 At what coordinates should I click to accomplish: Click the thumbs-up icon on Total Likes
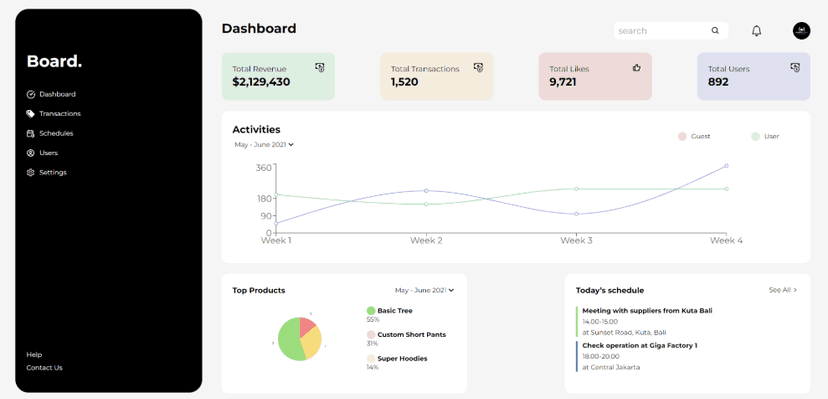pyautogui.click(x=636, y=68)
